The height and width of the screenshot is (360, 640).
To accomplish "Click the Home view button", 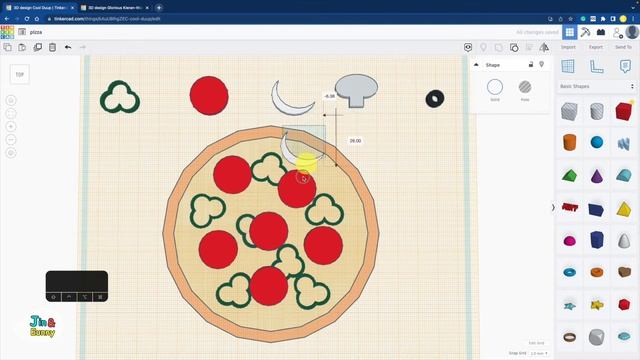I will click(11, 100).
